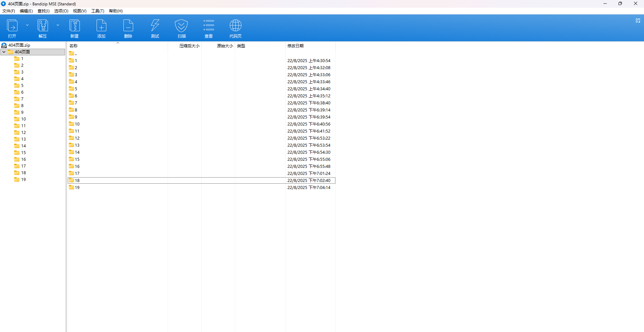Select the parent folder '..' row in the list
Viewport: 644px width, 332px height.
(201, 54)
